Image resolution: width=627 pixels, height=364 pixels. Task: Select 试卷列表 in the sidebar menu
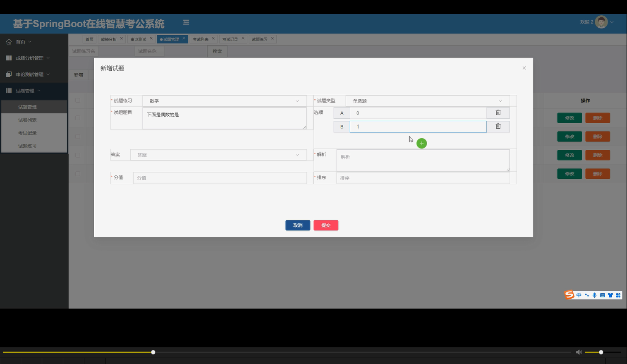(x=27, y=120)
